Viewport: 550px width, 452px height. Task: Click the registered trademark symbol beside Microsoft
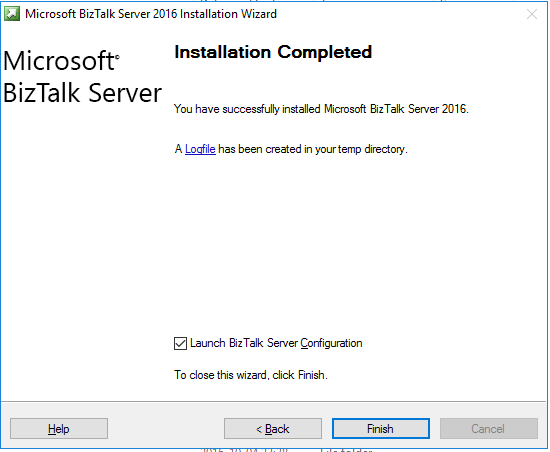117,56
